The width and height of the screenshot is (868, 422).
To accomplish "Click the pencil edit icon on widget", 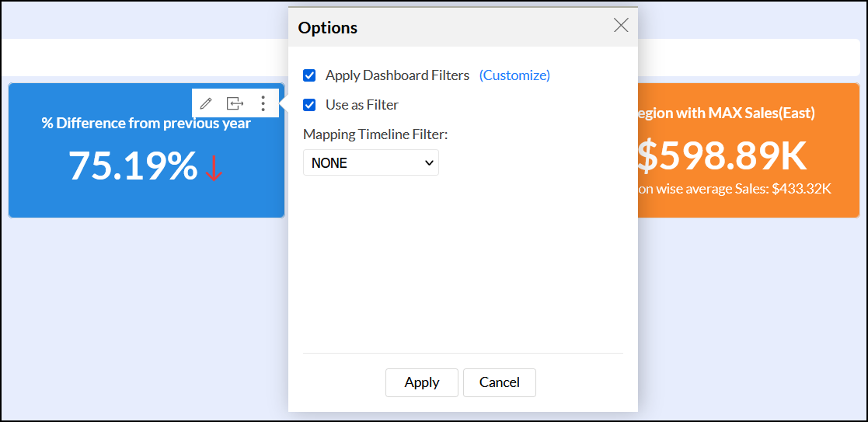I will [x=206, y=103].
